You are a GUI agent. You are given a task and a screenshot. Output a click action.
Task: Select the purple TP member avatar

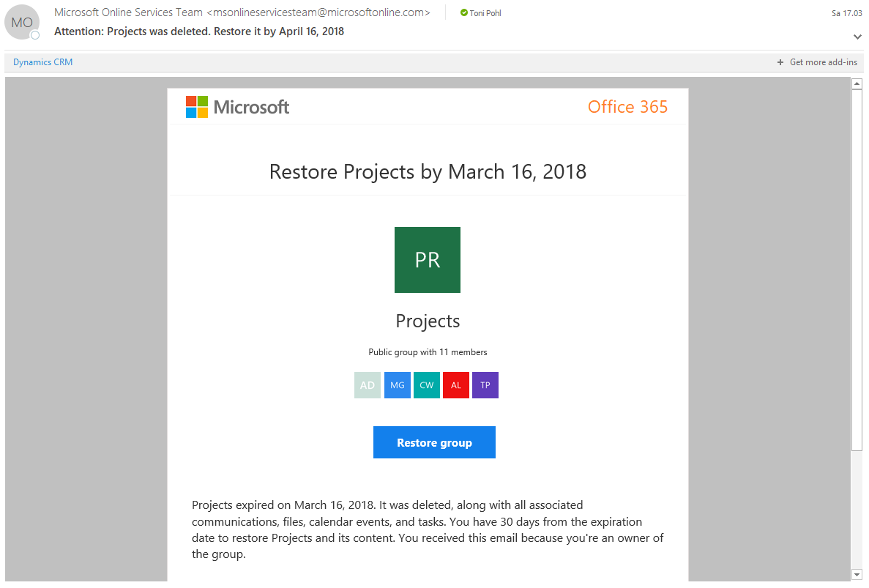point(485,385)
